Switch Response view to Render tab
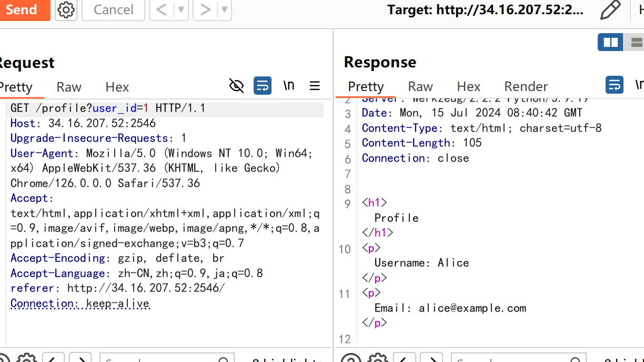 coord(526,86)
